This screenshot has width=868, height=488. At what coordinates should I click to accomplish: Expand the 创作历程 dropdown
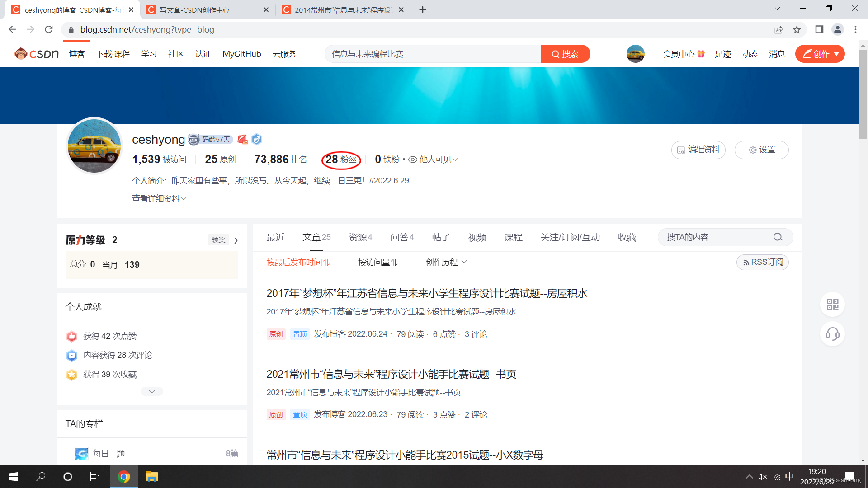click(446, 262)
